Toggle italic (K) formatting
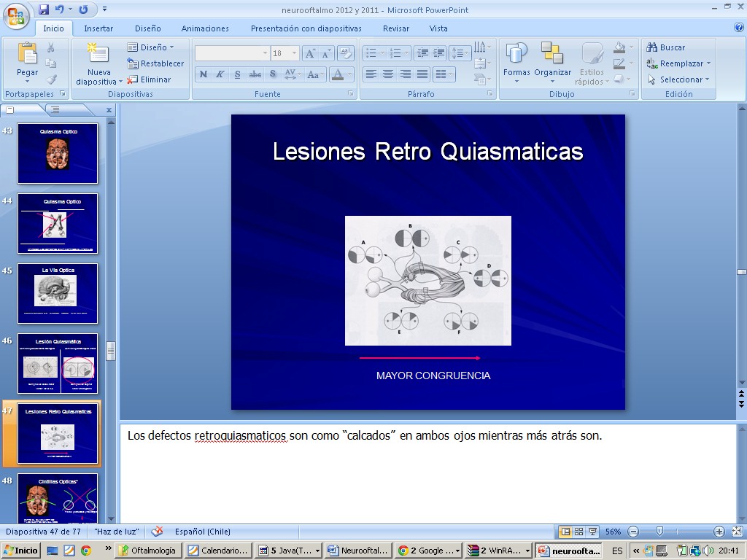The width and height of the screenshot is (747, 560). coord(220,74)
